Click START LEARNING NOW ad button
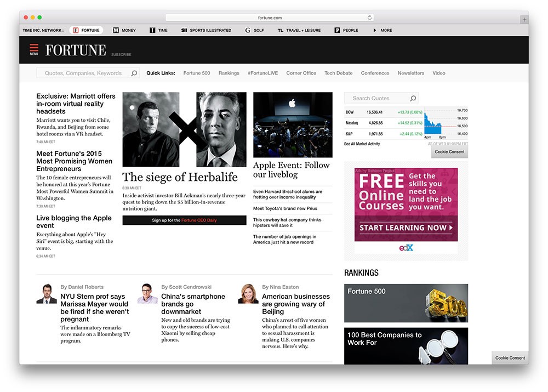548x392 pixels. (406, 228)
